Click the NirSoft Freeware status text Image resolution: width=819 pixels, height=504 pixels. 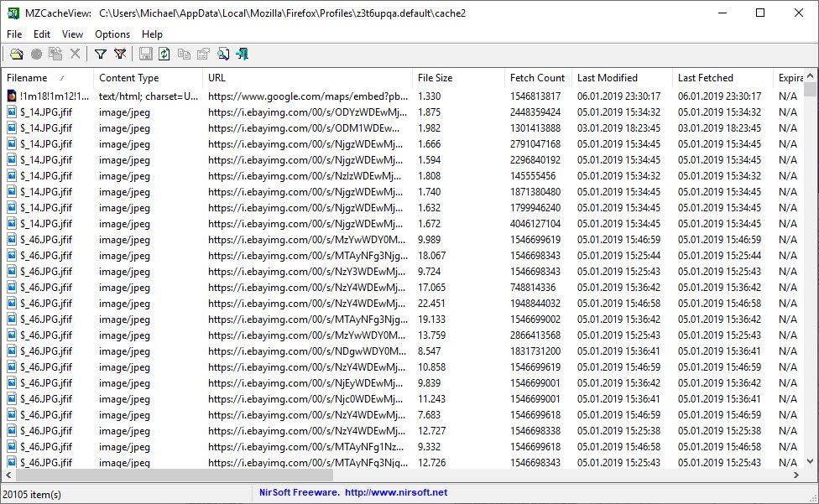click(x=300, y=492)
